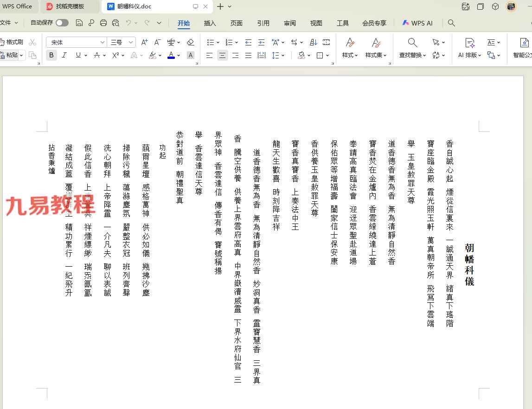Switch to the 视图 ribbon tab

coord(316,23)
